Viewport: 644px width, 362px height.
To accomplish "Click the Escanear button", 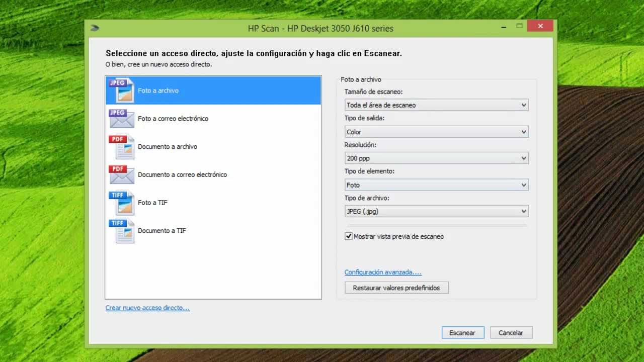I will [463, 332].
